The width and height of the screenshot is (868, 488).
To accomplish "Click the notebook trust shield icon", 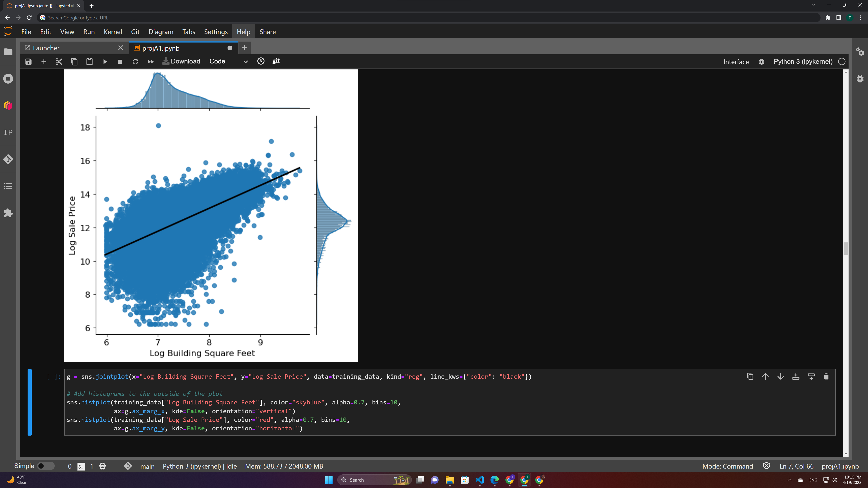I will tap(767, 466).
